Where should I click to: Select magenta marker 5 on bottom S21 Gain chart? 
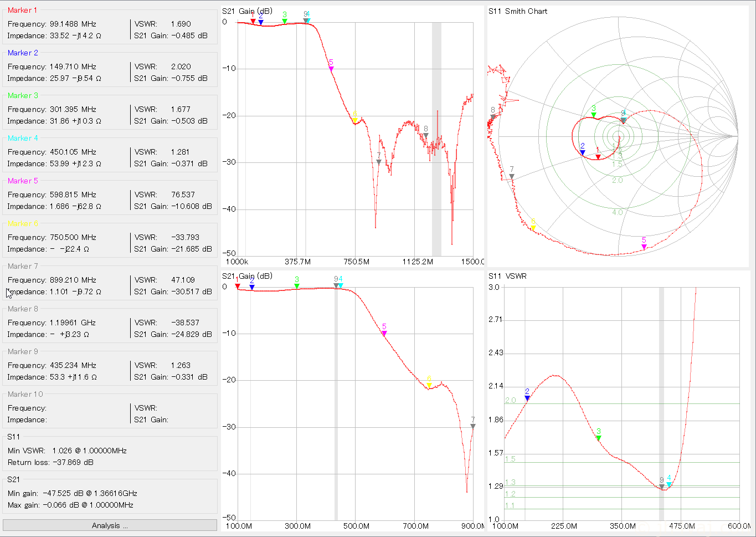(384, 334)
